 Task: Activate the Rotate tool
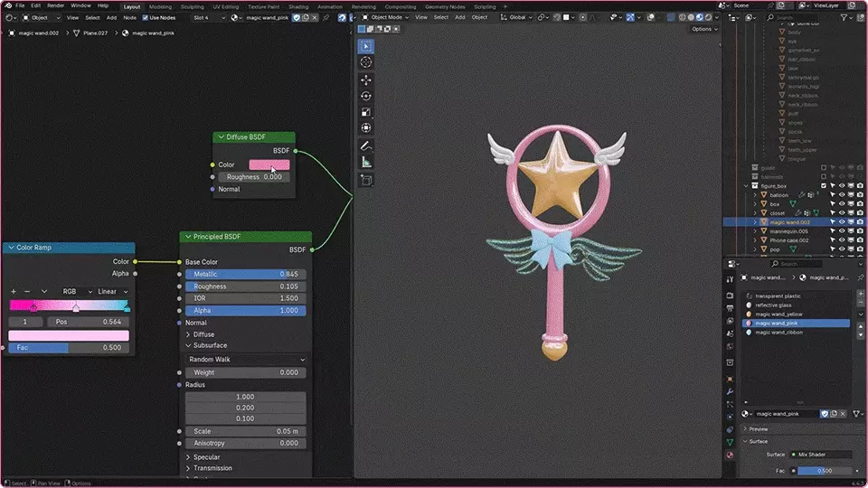(366, 97)
